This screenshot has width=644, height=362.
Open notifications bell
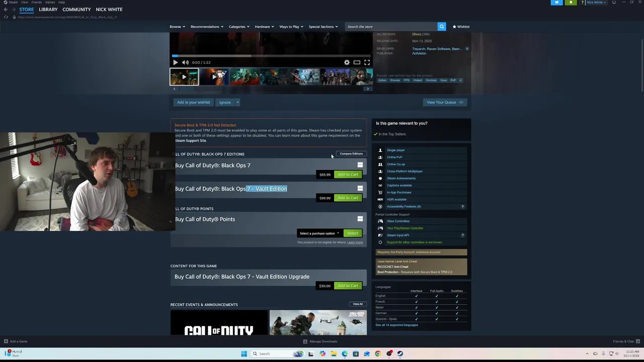point(571,3)
